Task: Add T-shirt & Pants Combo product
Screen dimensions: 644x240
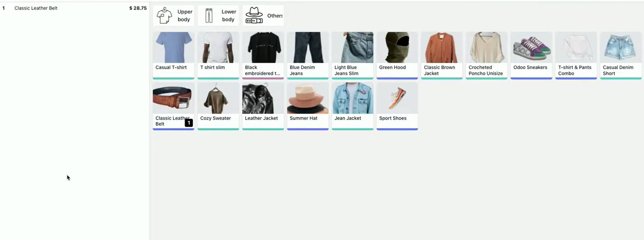Action: (x=576, y=56)
